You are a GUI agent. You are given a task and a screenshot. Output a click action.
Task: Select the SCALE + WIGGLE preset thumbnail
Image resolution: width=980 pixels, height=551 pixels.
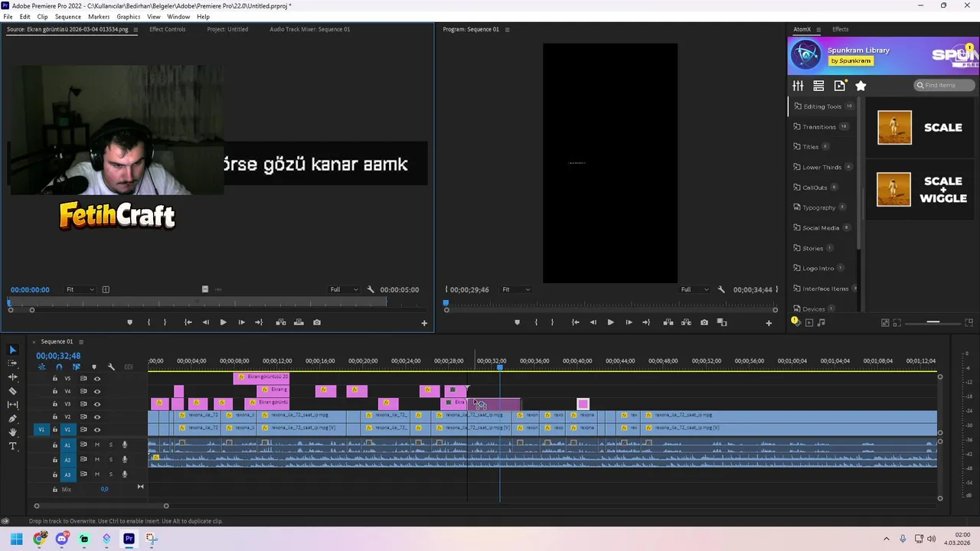[x=894, y=189]
